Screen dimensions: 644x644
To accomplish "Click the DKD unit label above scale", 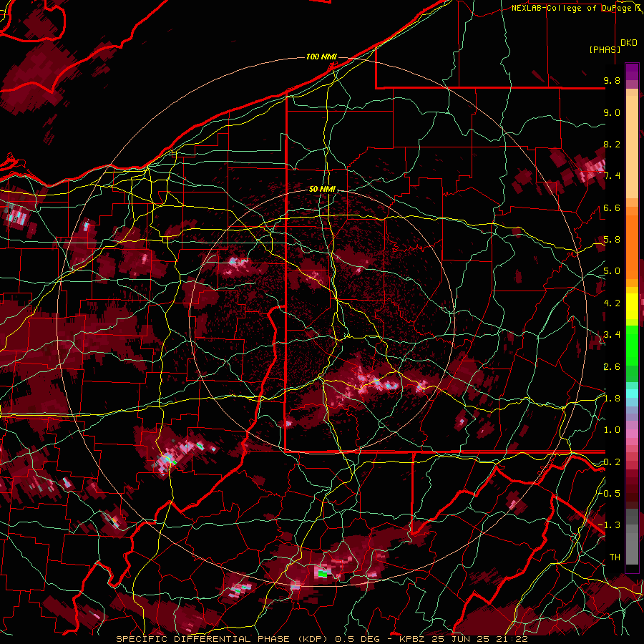I will pyautogui.click(x=629, y=43).
